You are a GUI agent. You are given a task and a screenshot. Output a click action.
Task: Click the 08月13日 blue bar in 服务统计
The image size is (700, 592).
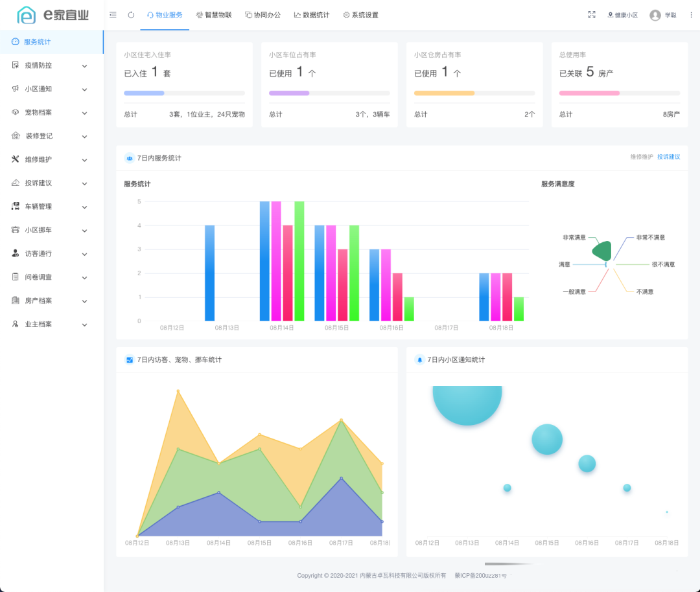(x=209, y=273)
